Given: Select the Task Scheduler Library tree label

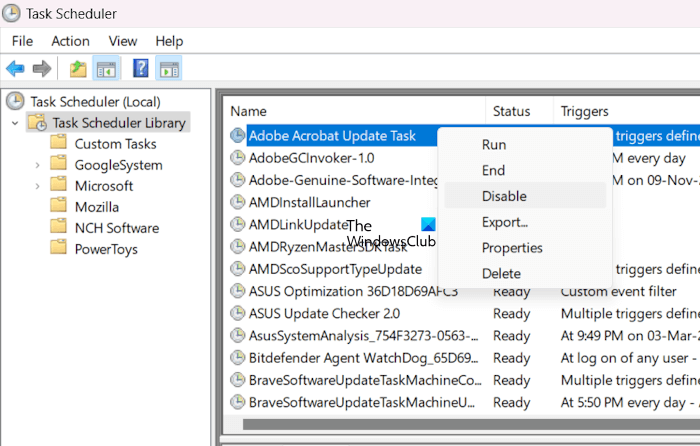Looking at the screenshot, I should tap(119, 123).
